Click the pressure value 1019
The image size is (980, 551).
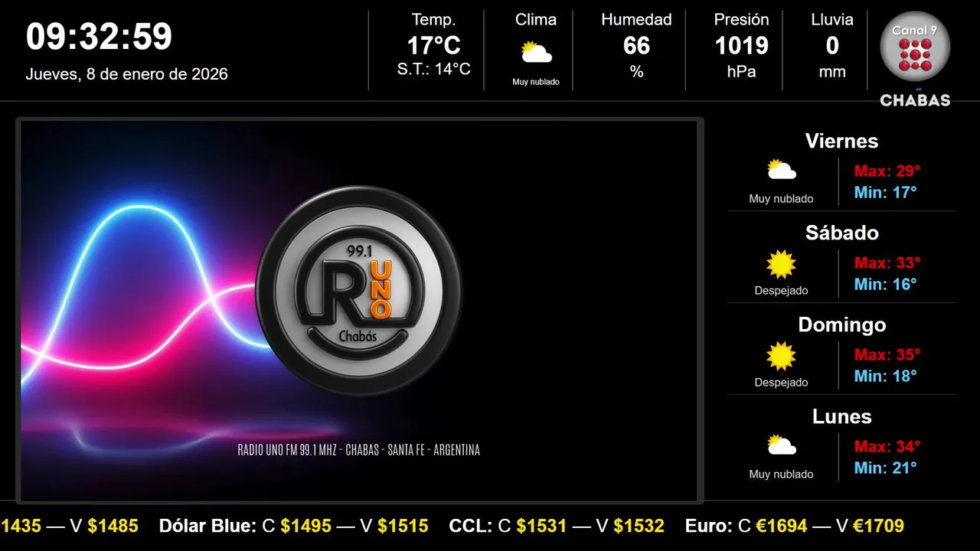pos(741,46)
